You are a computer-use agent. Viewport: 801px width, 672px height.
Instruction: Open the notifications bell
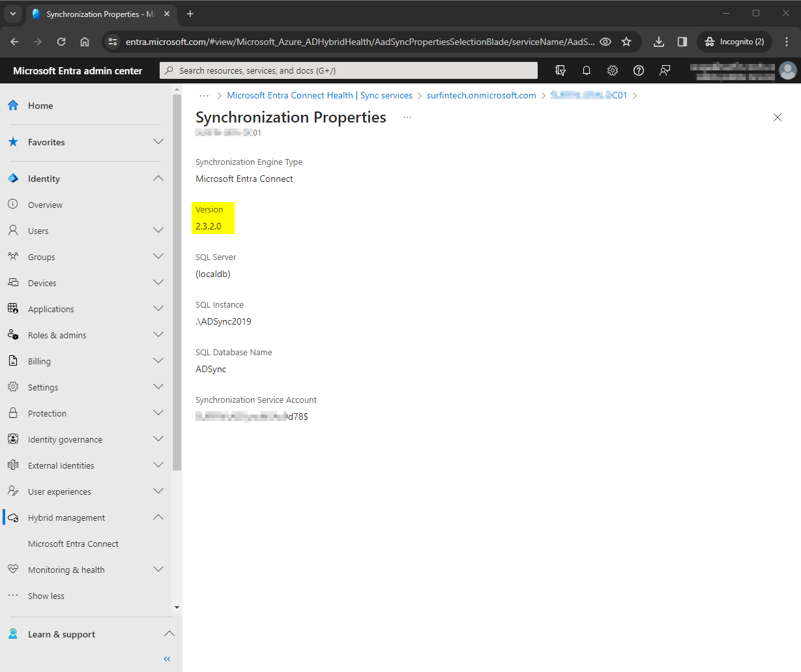pyautogui.click(x=587, y=70)
